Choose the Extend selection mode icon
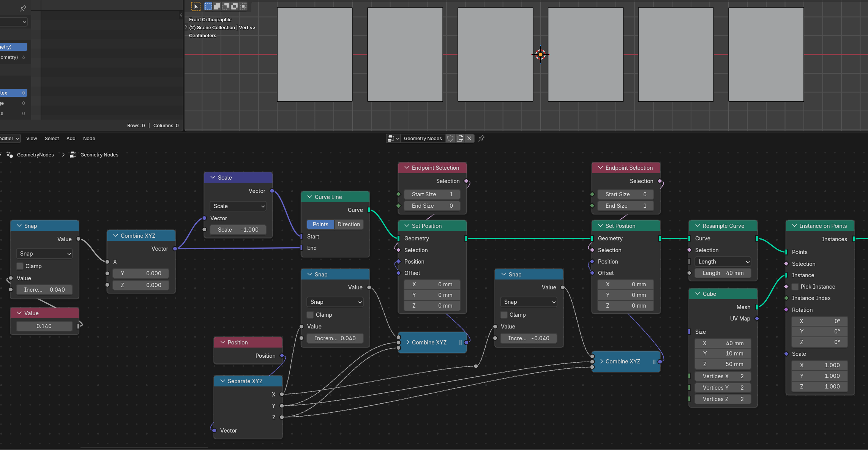 point(217,6)
